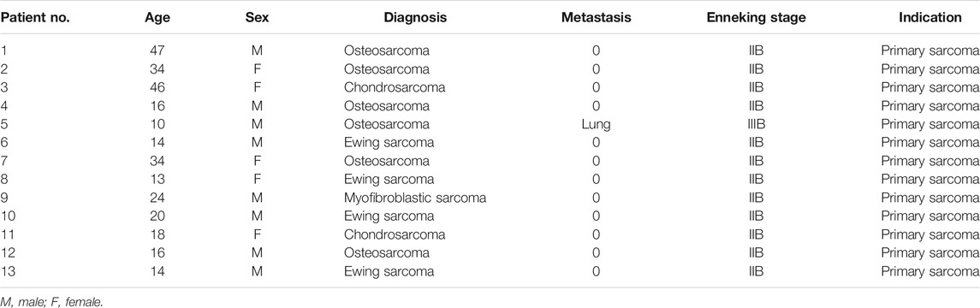
Task: Select age 18 in patient 11 row
Action: (x=156, y=235)
